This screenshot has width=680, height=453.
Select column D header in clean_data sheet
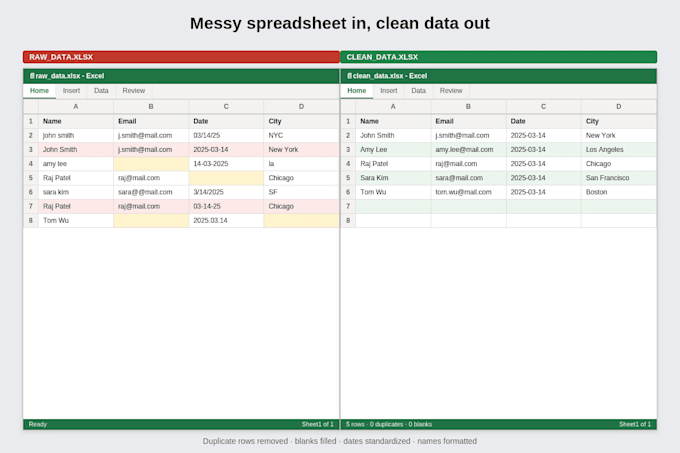point(618,107)
